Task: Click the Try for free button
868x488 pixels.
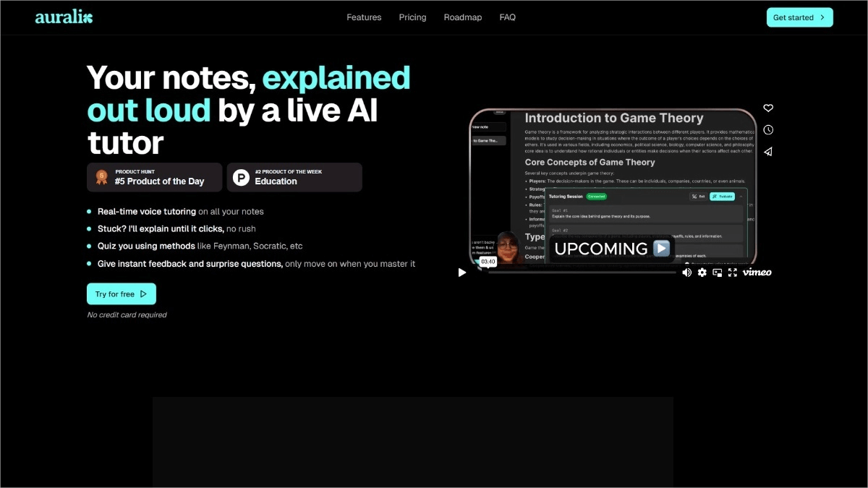Action: pyautogui.click(x=122, y=294)
